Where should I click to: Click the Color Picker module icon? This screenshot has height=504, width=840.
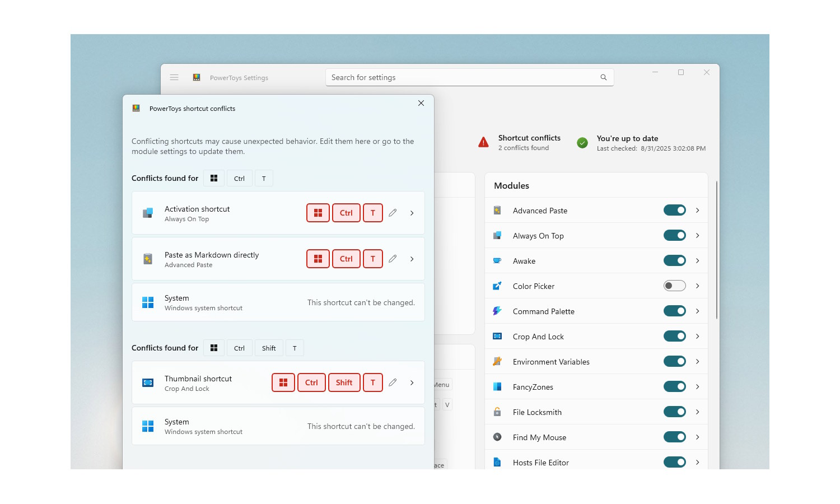click(x=497, y=286)
